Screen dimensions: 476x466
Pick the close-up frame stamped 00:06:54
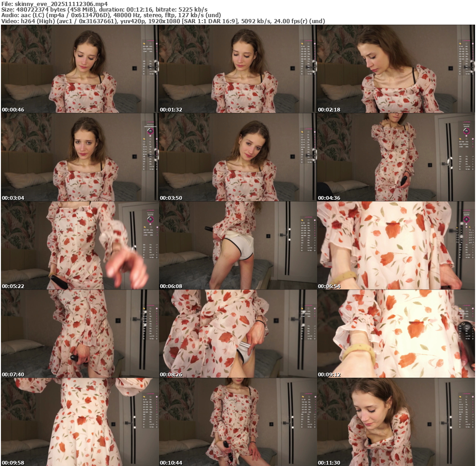[x=396, y=245]
